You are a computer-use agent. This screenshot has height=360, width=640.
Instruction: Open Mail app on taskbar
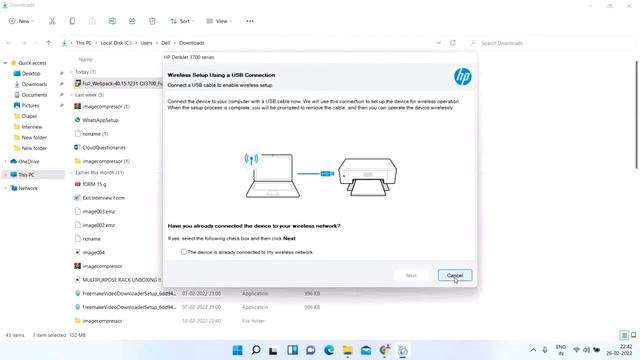[366, 350]
